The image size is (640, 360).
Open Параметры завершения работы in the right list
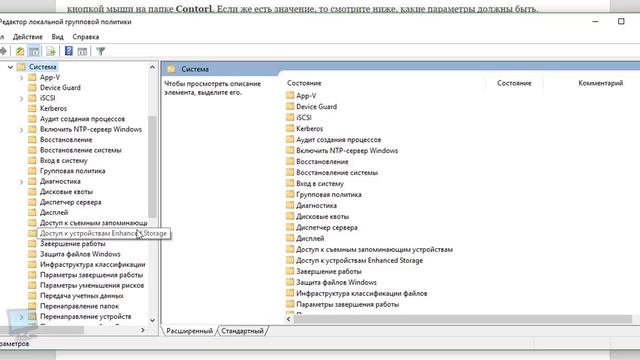pos(348,304)
